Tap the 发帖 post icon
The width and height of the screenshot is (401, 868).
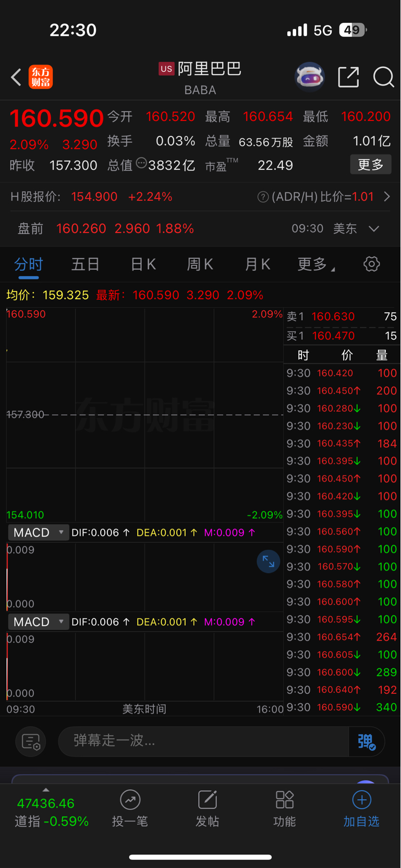tap(208, 800)
